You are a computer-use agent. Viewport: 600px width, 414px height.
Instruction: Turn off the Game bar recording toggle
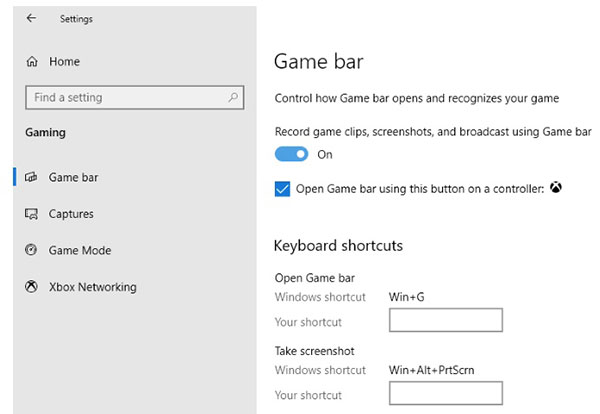click(x=291, y=154)
